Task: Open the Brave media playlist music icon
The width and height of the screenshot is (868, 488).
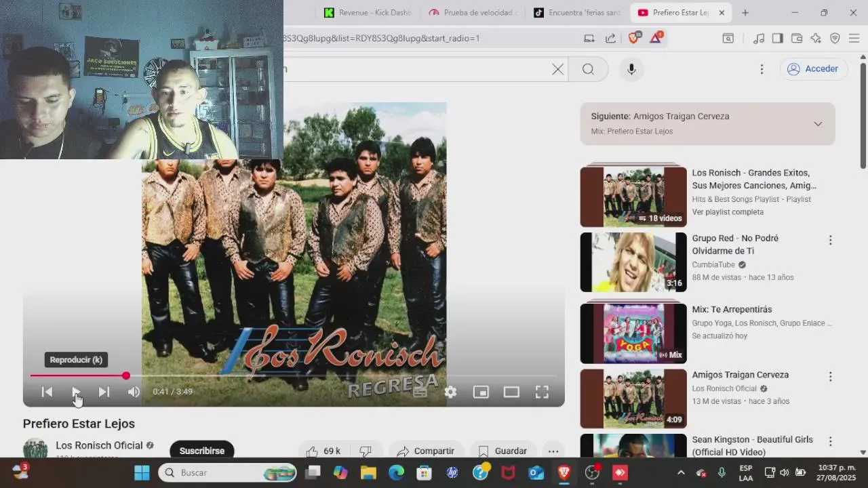Action: [759, 39]
